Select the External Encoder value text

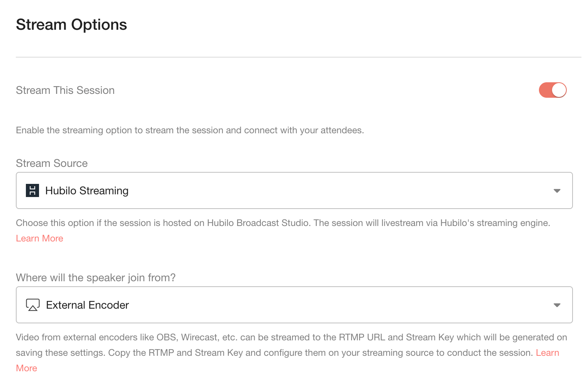87,305
